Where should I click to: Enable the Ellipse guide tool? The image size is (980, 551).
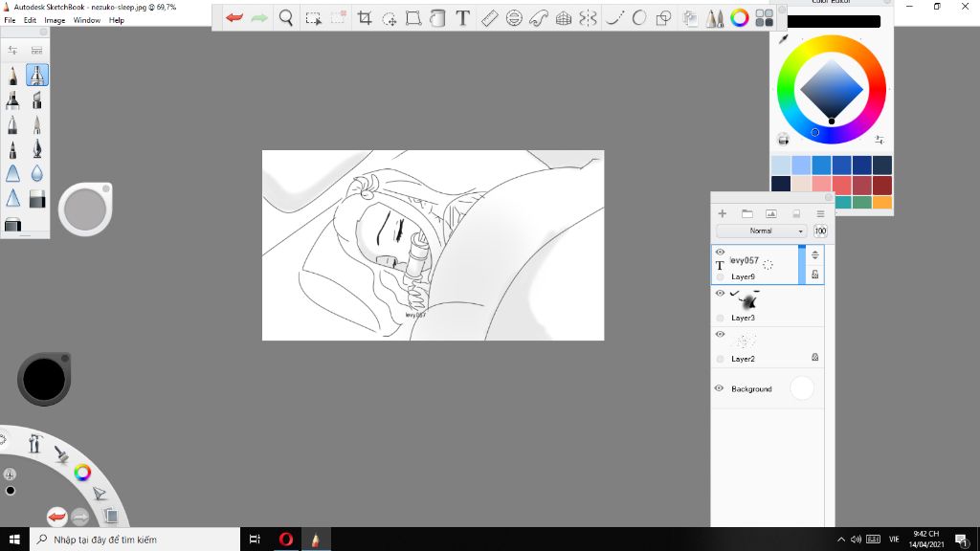coord(514,17)
